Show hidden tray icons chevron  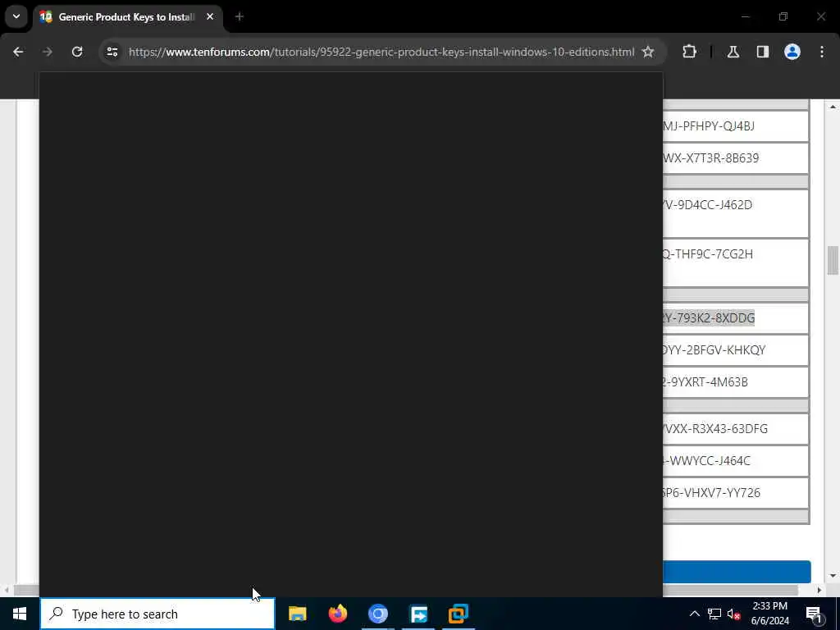[694, 614]
